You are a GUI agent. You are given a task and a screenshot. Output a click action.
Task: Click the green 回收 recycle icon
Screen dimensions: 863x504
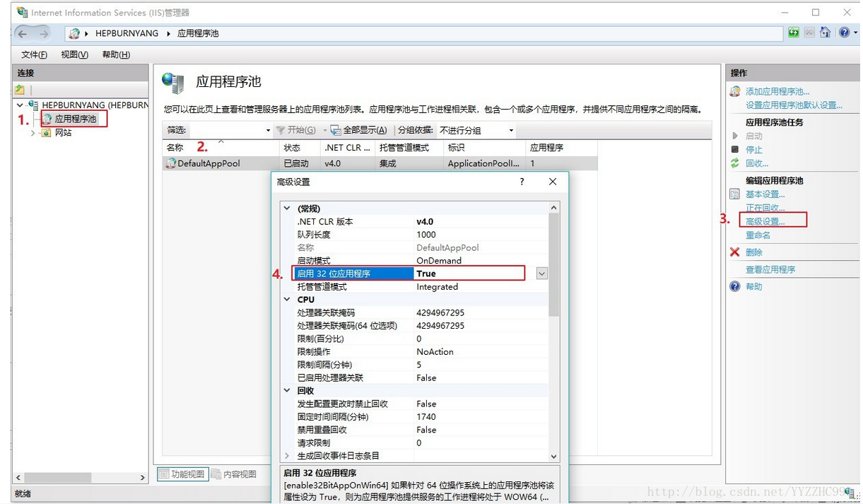[735, 163]
